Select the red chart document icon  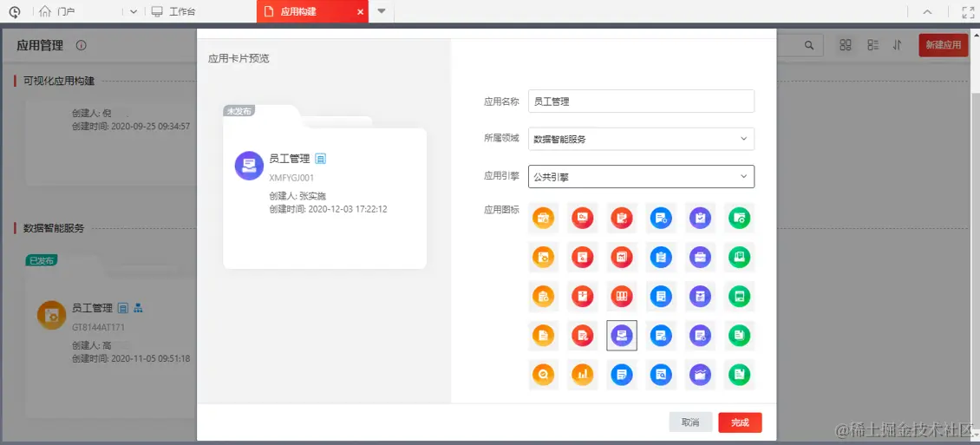click(622, 257)
